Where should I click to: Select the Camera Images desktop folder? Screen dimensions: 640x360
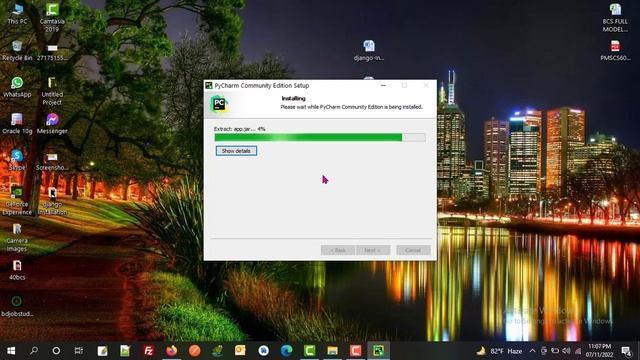17,237
